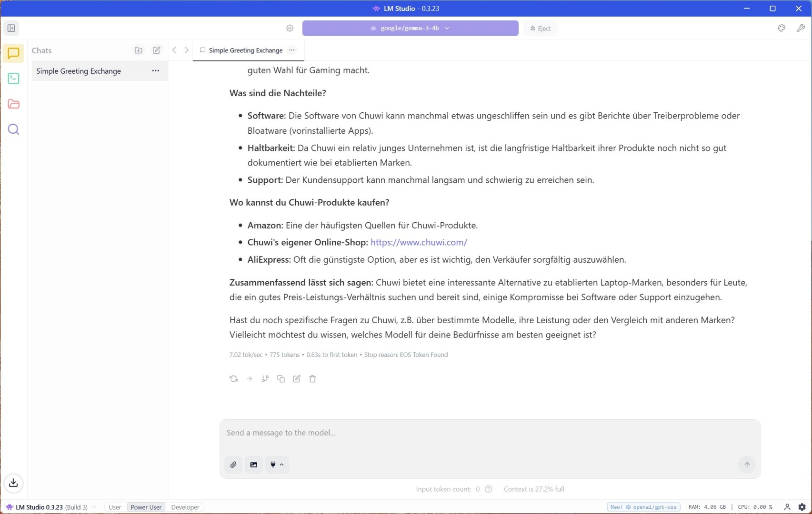The image size is (812, 514).
Task: Switch to Power User mode
Action: click(x=146, y=507)
